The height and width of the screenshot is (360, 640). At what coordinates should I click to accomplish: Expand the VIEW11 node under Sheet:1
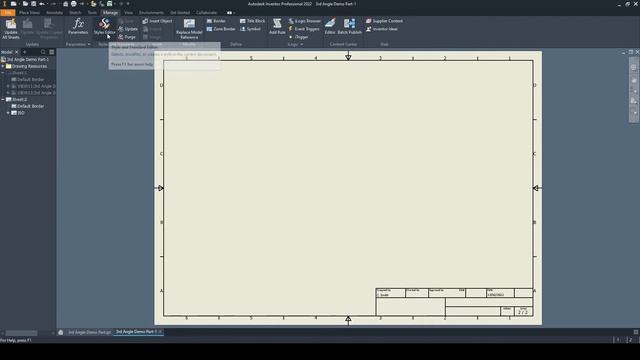(8, 86)
